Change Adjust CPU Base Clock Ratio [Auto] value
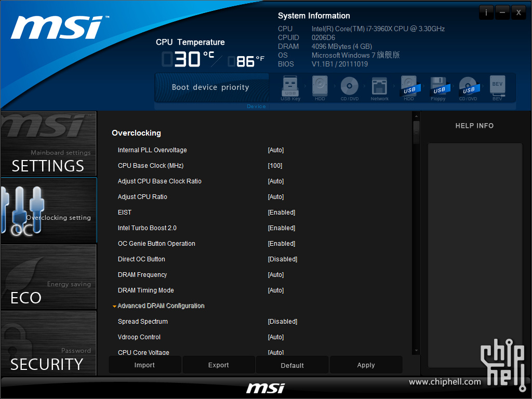The height and width of the screenshot is (399, 532). point(276,181)
